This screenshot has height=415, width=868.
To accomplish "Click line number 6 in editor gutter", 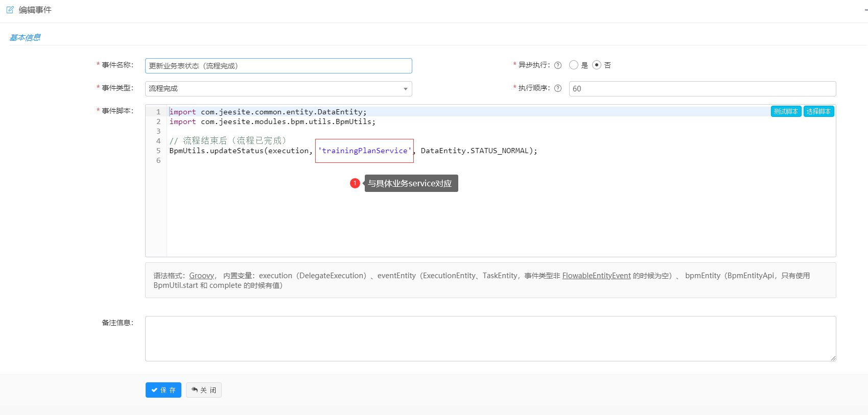I will (158, 160).
